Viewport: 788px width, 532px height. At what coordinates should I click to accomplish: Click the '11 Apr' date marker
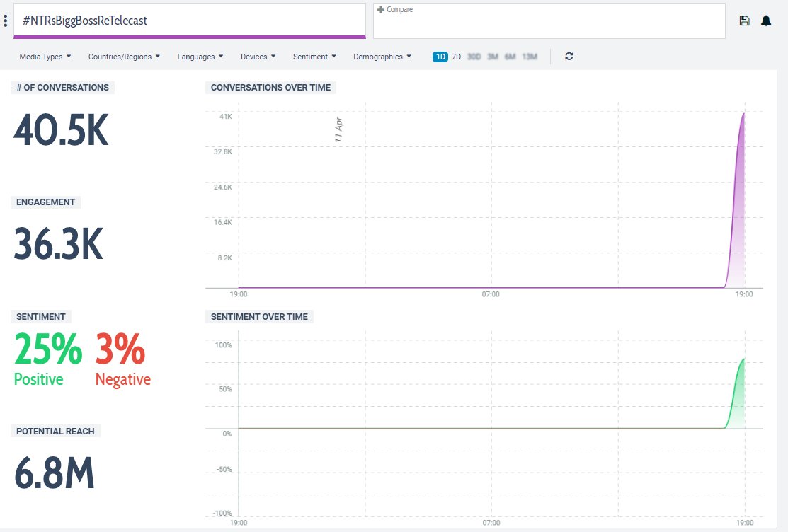click(x=338, y=129)
